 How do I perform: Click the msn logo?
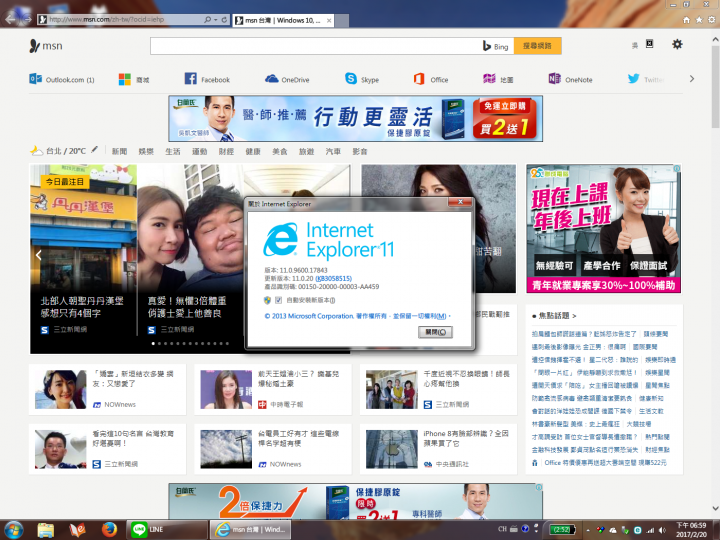(45, 46)
